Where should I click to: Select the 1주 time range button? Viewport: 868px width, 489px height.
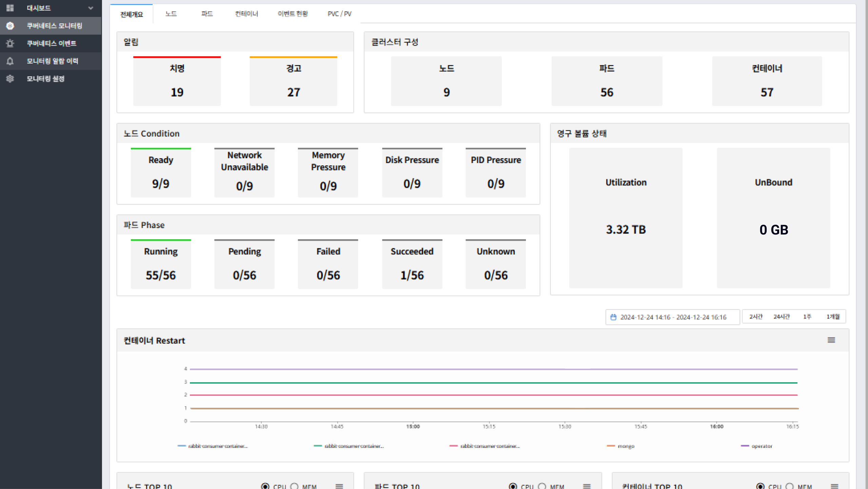[807, 317]
